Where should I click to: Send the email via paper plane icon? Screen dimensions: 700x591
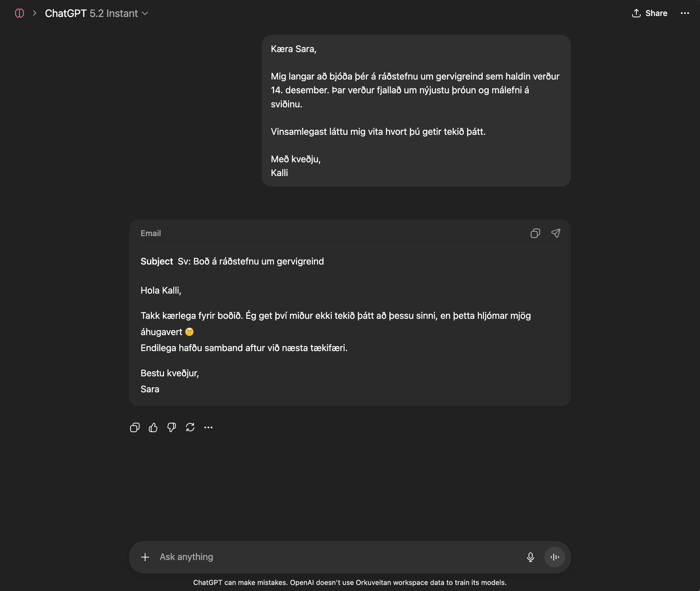point(556,233)
